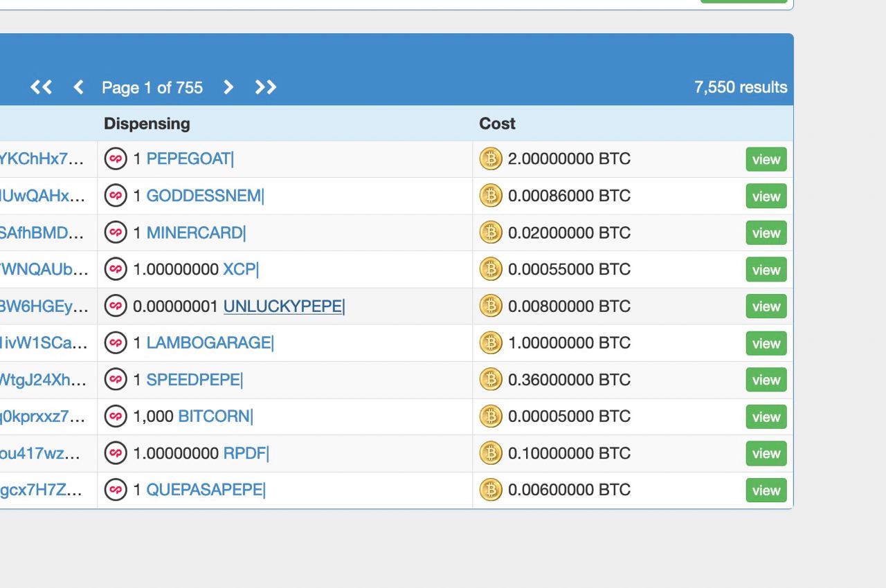Open the address link gcx7H7Z

click(x=41, y=490)
